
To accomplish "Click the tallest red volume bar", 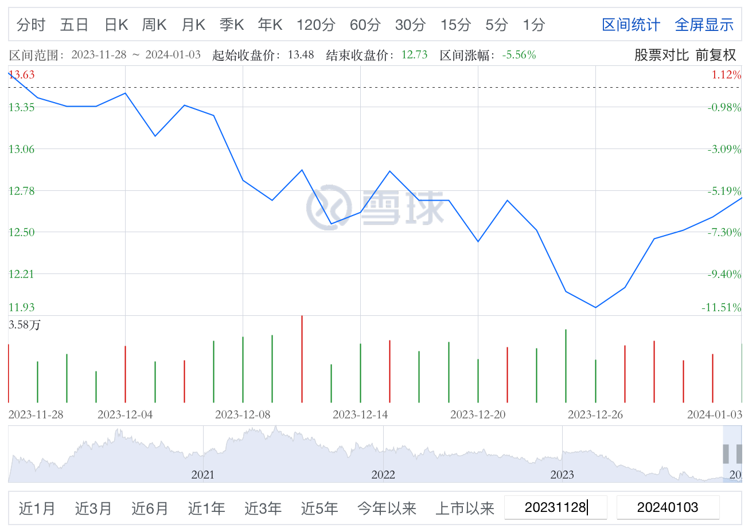I will (302, 359).
